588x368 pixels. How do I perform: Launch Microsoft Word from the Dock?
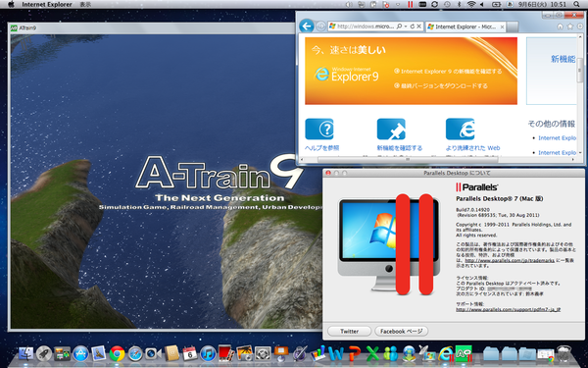[x=335, y=353]
